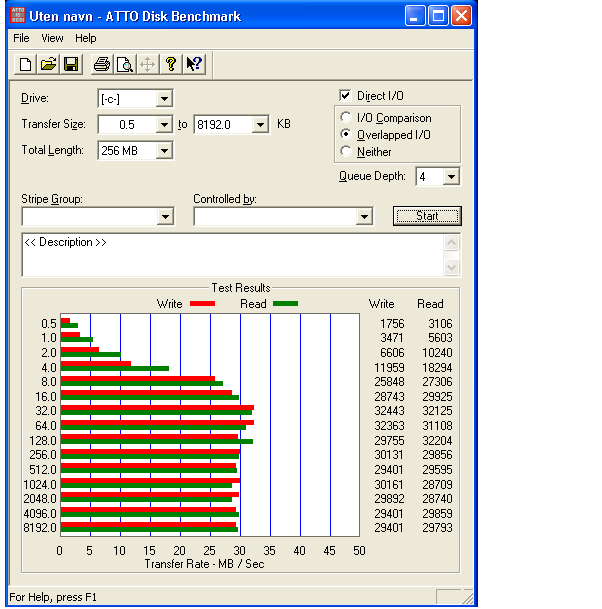Image resolution: width=602 pixels, height=609 pixels.
Task: Click the read value 29793
Action: point(437,527)
